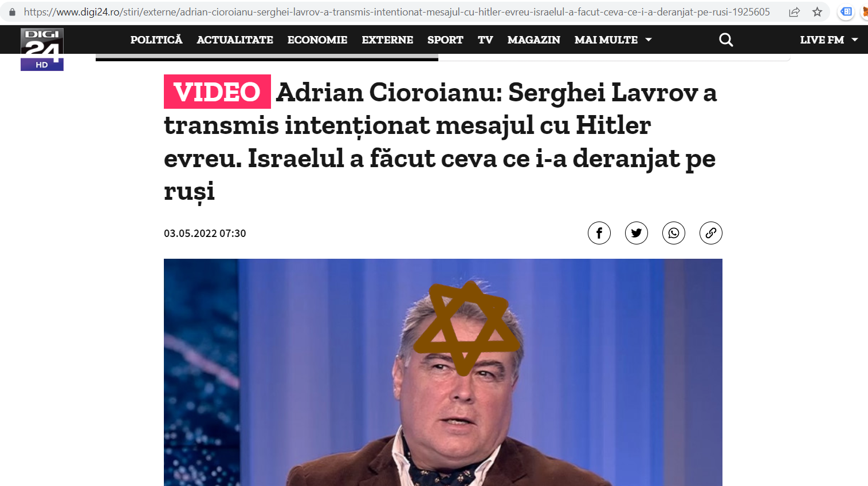868x486 pixels.
Task: Open the POLITICĂ section
Action: tap(156, 39)
